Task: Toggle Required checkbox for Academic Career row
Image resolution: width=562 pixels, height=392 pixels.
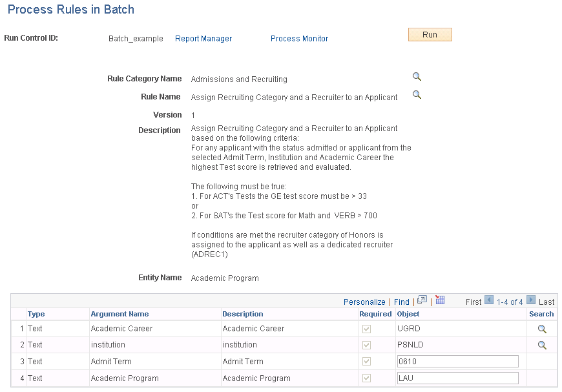Action: (366, 329)
